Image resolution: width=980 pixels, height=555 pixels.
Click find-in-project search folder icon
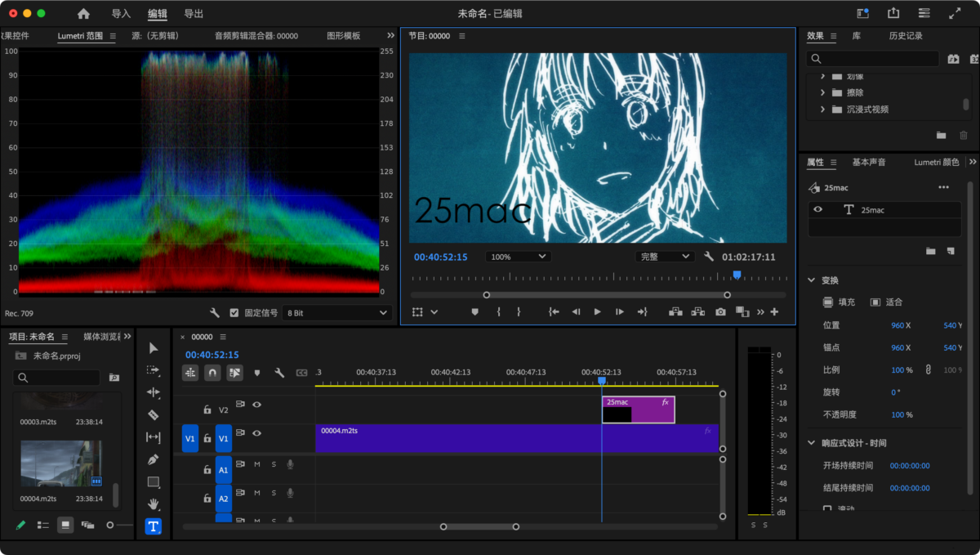tap(114, 378)
